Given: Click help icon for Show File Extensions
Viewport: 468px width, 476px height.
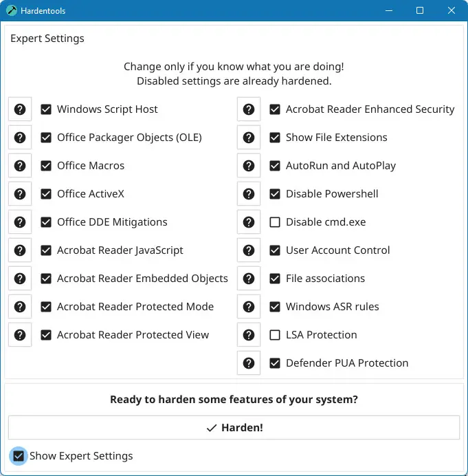Looking at the screenshot, I should (249, 138).
